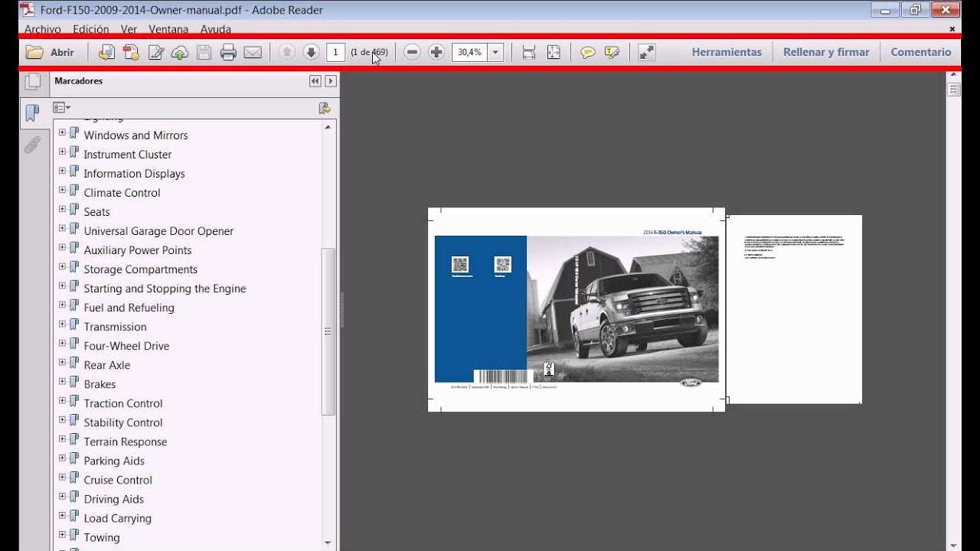Click the F-150 cover page in document
This screenshot has height=551, width=980.
(577, 309)
